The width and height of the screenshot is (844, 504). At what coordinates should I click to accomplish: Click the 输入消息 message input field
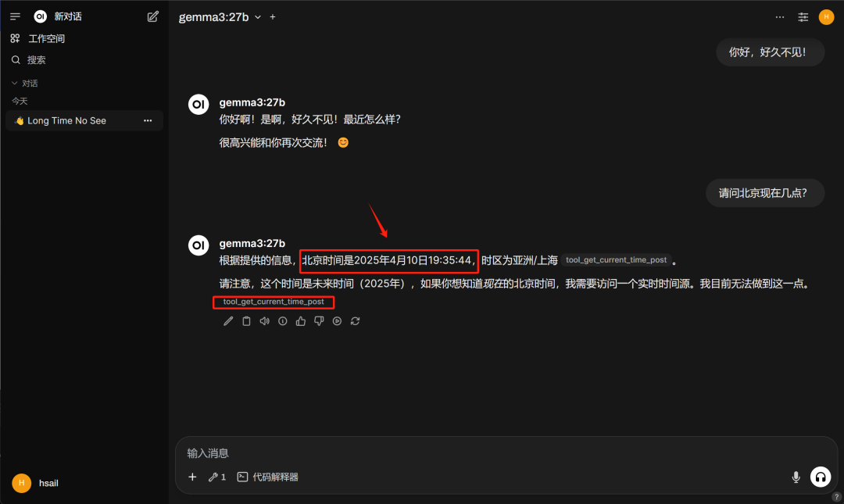[506, 453]
